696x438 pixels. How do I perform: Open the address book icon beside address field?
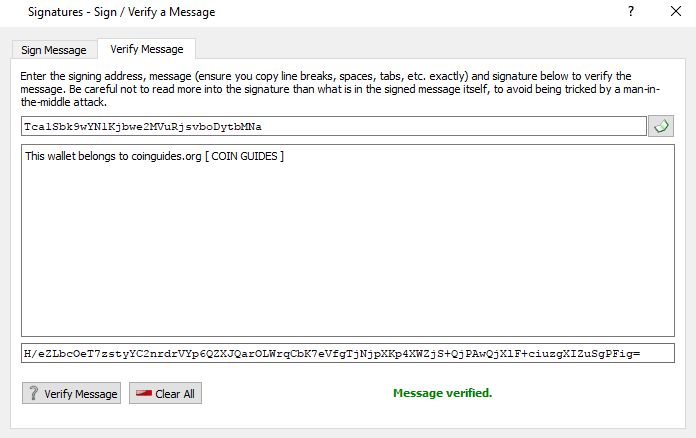(x=660, y=126)
